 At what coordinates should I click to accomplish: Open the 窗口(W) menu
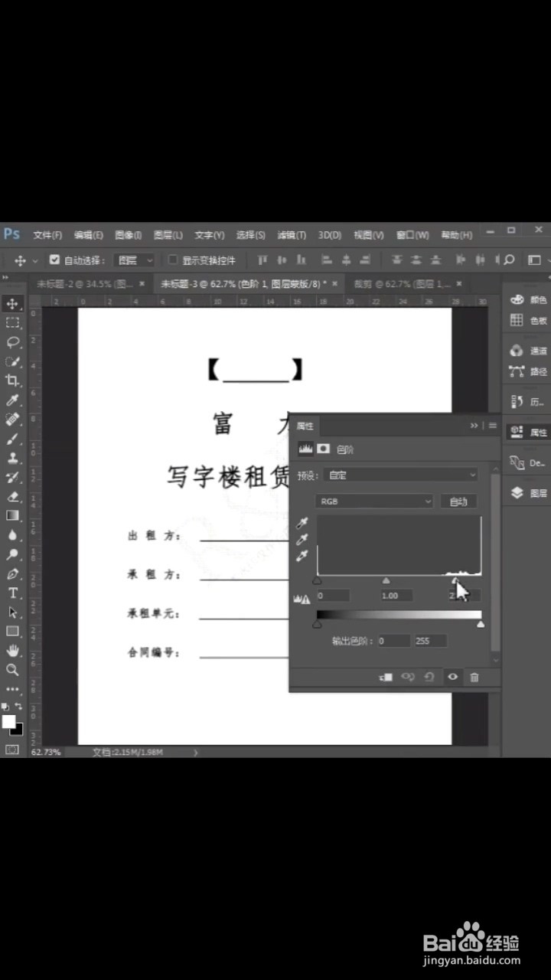[x=412, y=235]
